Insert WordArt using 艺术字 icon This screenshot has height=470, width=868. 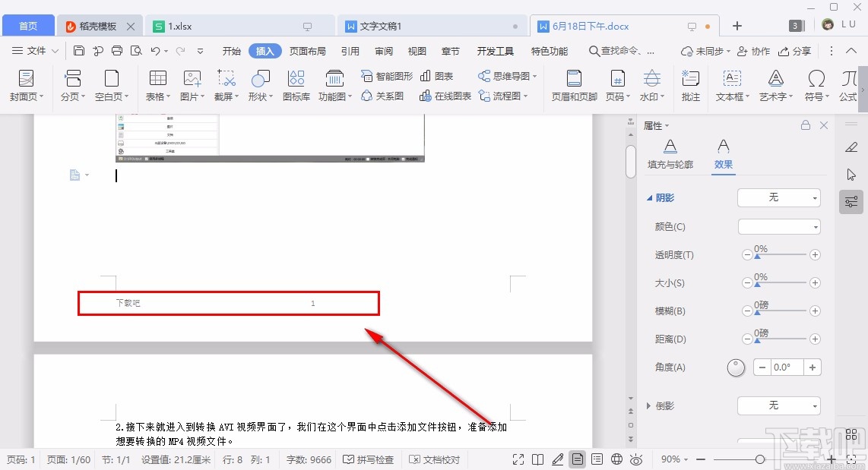tap(775, 84)
